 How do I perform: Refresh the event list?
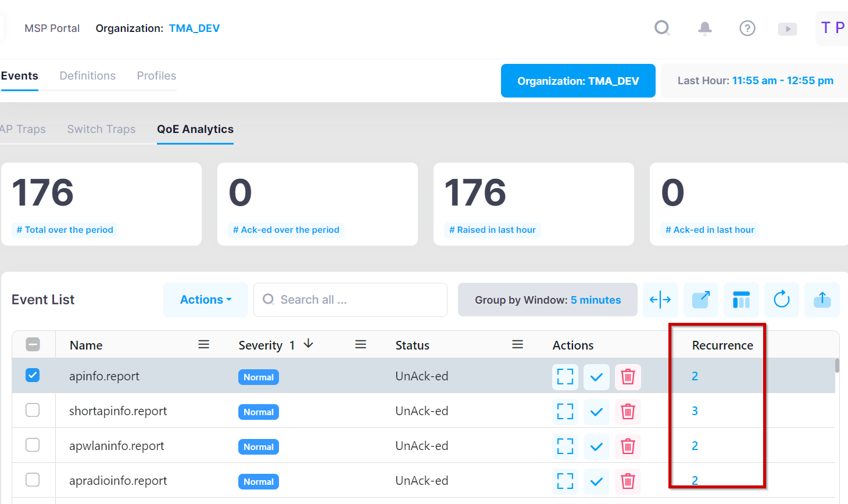click(x=781, y=300)
